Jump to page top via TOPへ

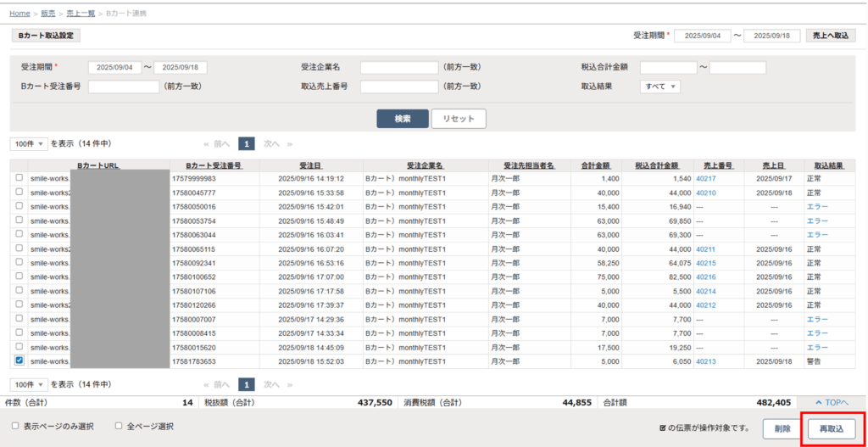coord(831,403)
